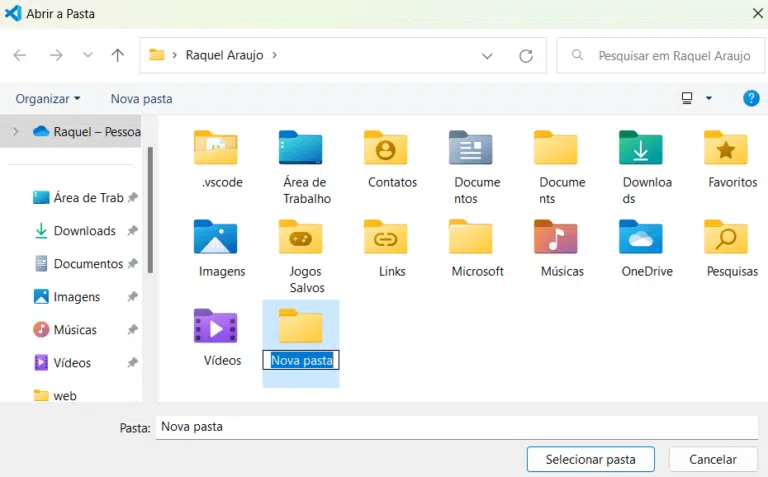Viewport: 768px width, 477px height.
Task: Open the OneDrive cloud folder
Action: click(x=640, y=238)
